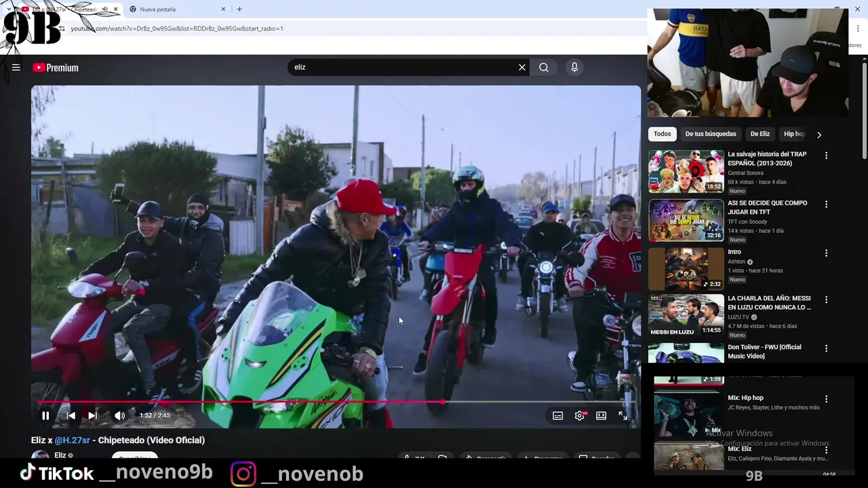
Task: Open the 'Mix: Hip hop' playlist
Action: coord(745,398)
